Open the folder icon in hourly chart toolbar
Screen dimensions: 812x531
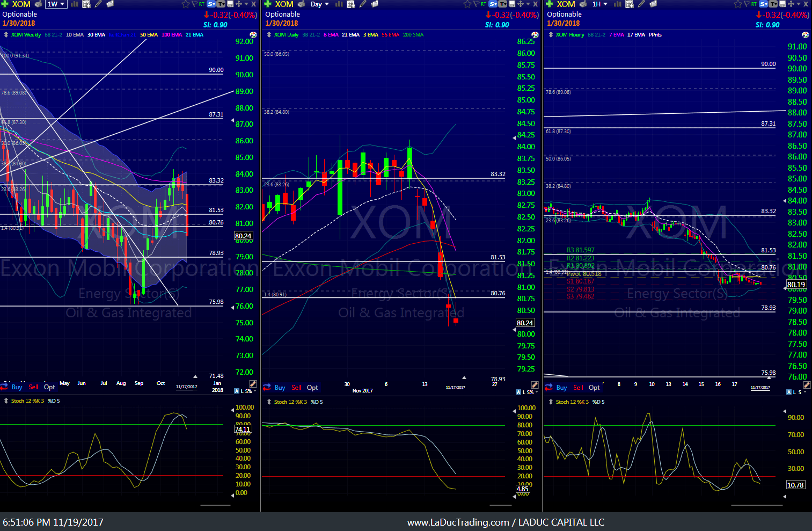pyautogui.click(x=653, y=4)
